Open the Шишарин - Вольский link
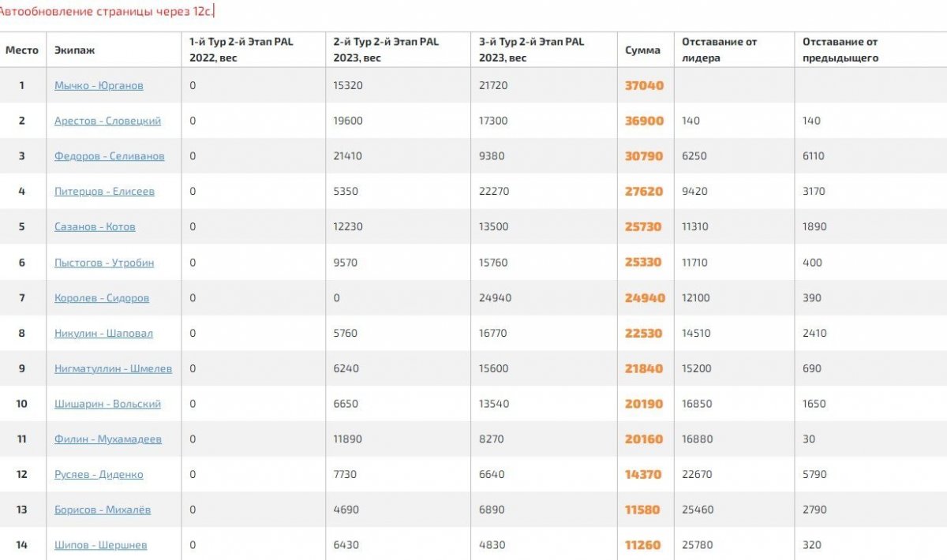Screen dimensions: 947x560 click(x=107, y=404)
